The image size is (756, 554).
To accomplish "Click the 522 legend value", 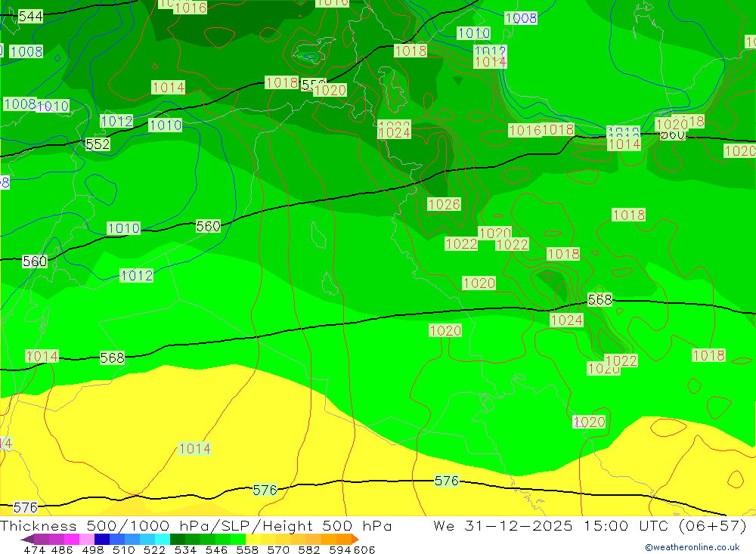I will pyautogui.click(x=154, y=549).
